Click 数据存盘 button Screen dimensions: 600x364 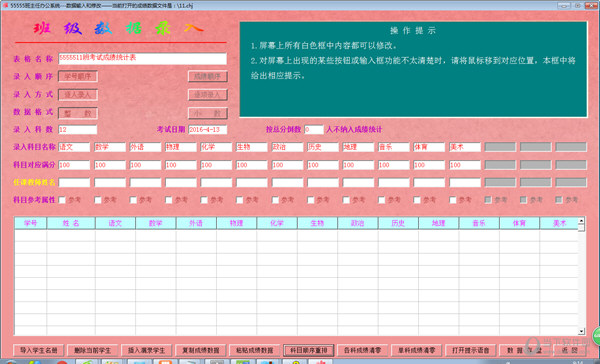tap(524, 350)
